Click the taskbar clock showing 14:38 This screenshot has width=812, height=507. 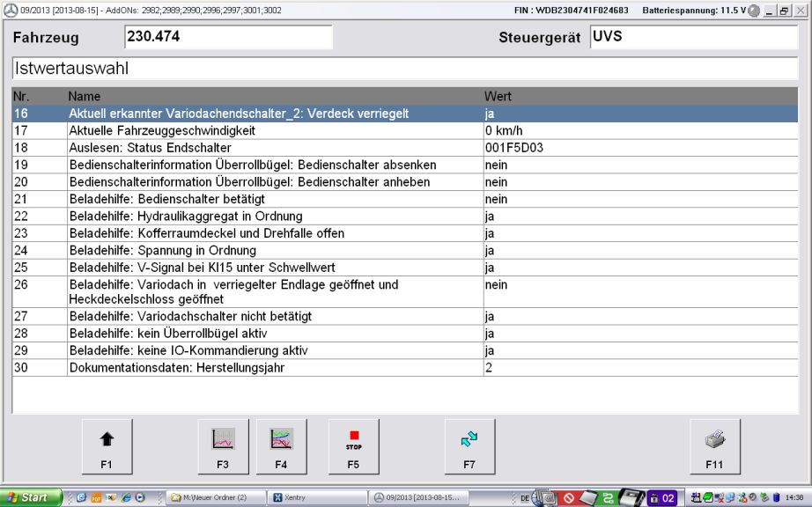click(794, 497)
